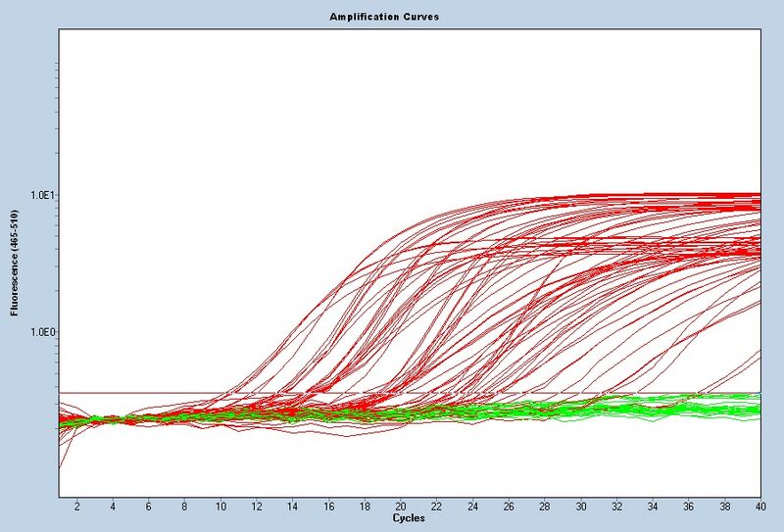Choose cycle 36 on the x-axis
Image resolution: width=784 pixels, height=532 pixels.
coord(689,508)
